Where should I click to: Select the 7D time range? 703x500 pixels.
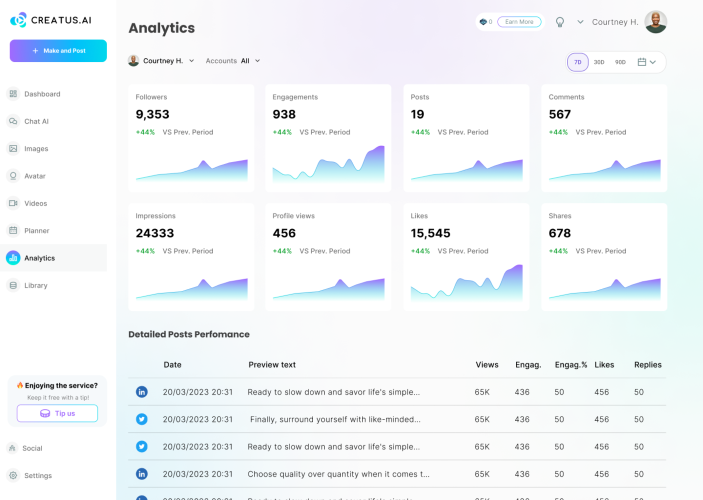coord(577,62)
